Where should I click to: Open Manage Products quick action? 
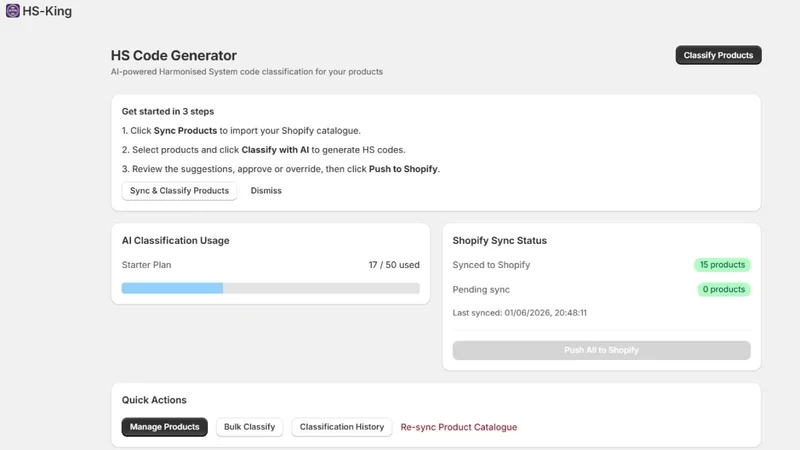click(x=164, y=427)
